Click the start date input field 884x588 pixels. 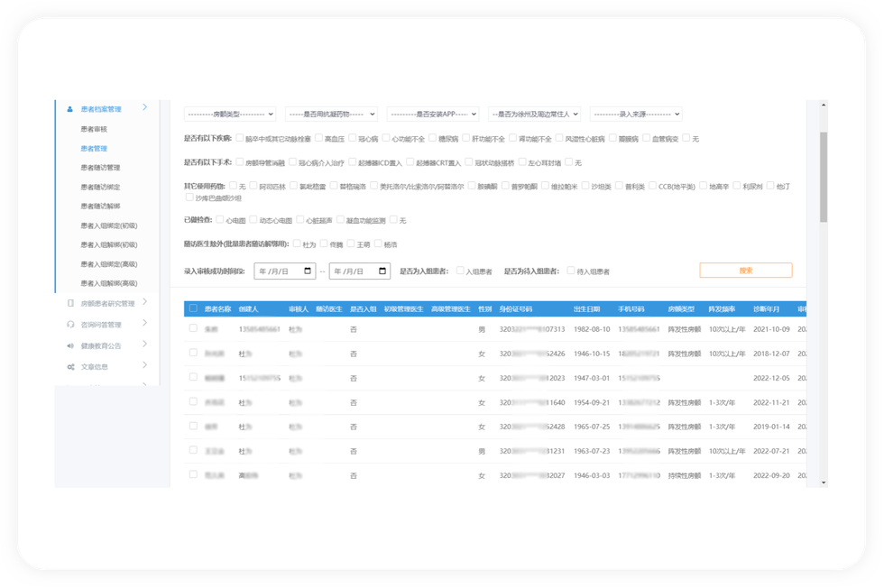pos(285,271)
